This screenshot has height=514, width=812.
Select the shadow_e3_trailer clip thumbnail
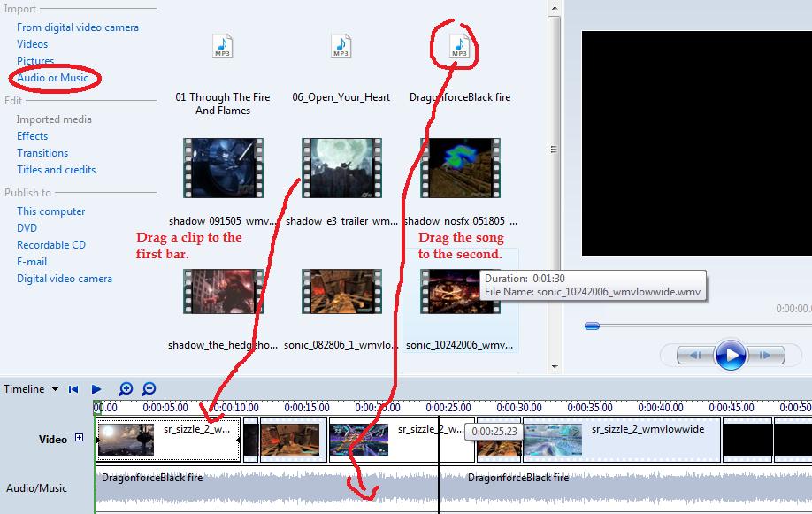click(341, 168)
